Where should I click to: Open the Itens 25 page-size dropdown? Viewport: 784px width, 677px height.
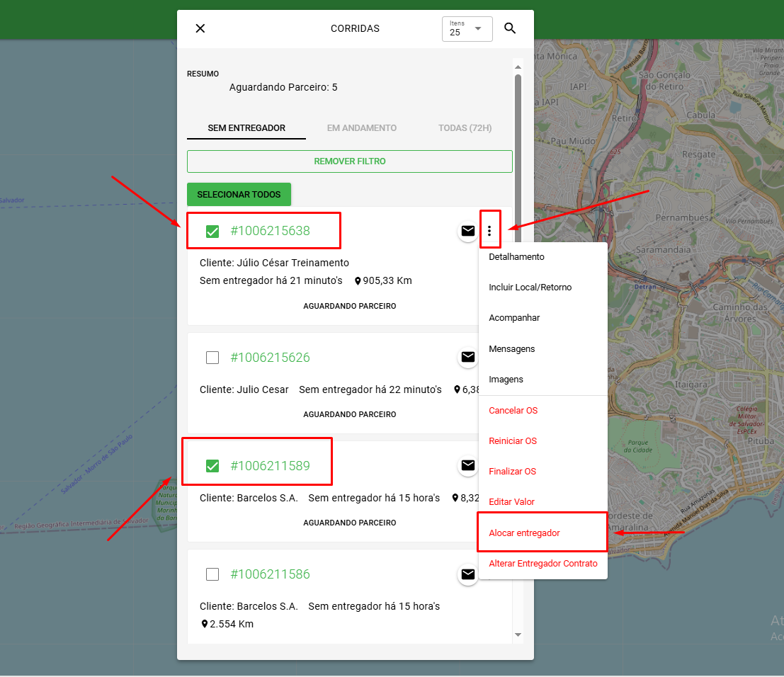coord(467,29)
